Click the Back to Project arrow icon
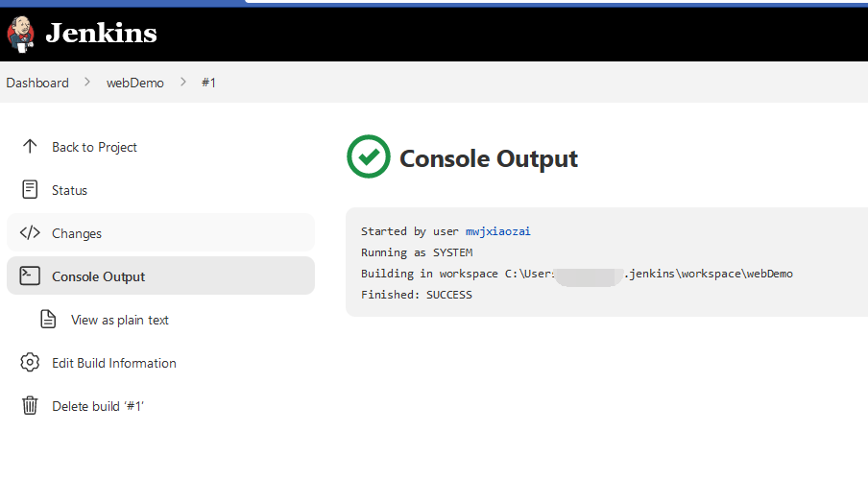This screenshot has width=868, height=479. click(x=30, y=147)
